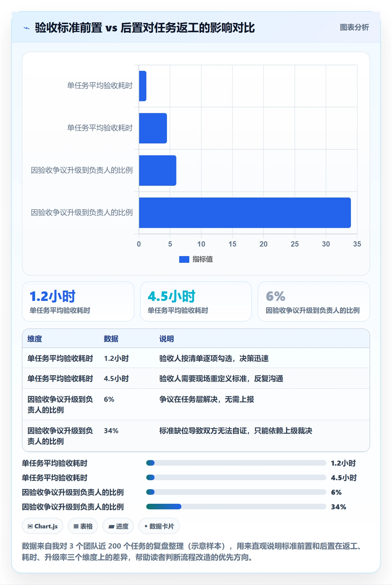The width and height of the screenshot is (392, 585).
Task: Click the lightning pulse icon beside the title
Action: [x=27, y=28]
